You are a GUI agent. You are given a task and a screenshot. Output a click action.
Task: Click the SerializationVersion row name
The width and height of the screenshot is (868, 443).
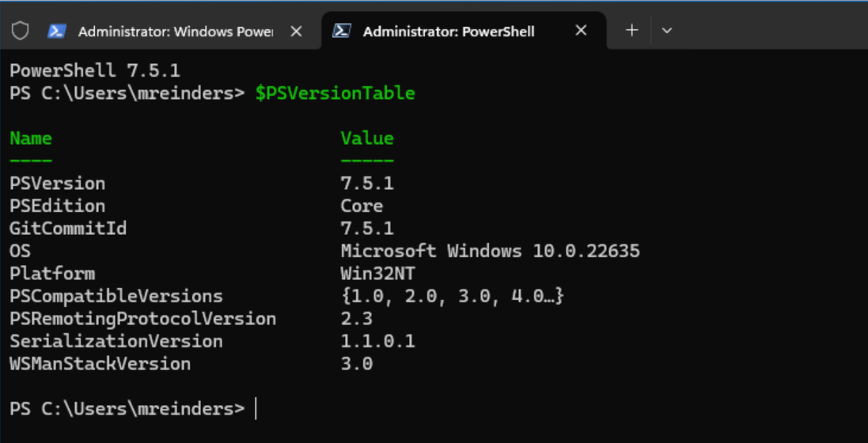(x=116, y=342)
